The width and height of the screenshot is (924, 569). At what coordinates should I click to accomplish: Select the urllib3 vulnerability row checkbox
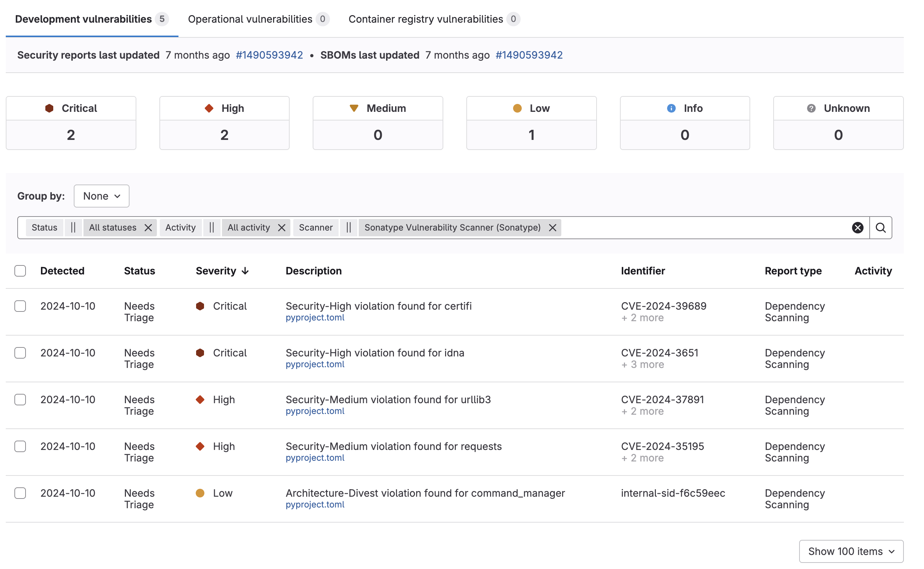pos(20,400)
